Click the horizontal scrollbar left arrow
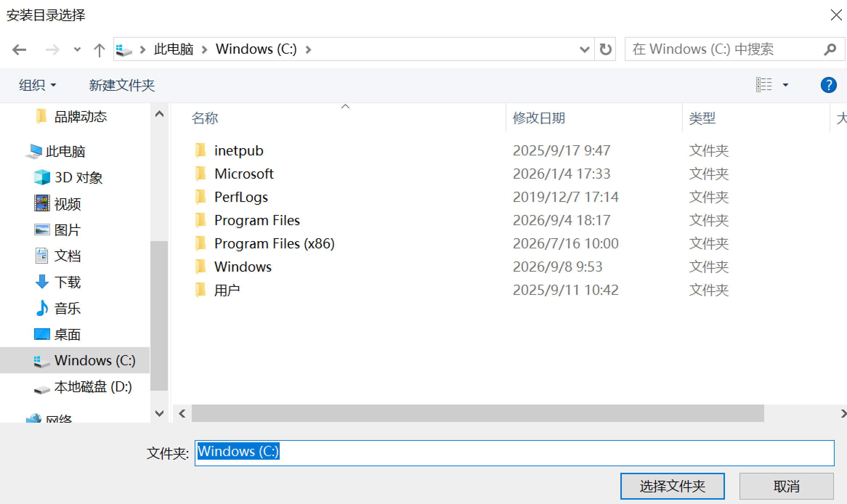This screenshot has height=504, width=847. pos(182,414)
